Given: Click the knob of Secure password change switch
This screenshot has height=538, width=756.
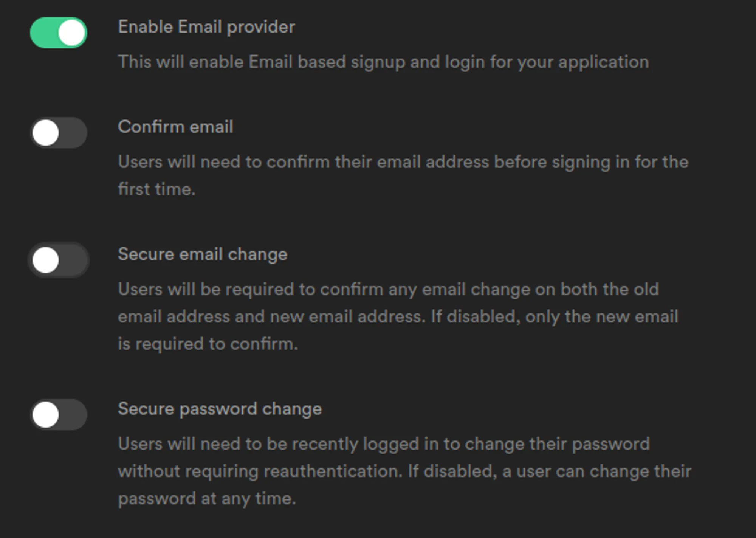Looking at the screenshot, I should click(46, 415).
